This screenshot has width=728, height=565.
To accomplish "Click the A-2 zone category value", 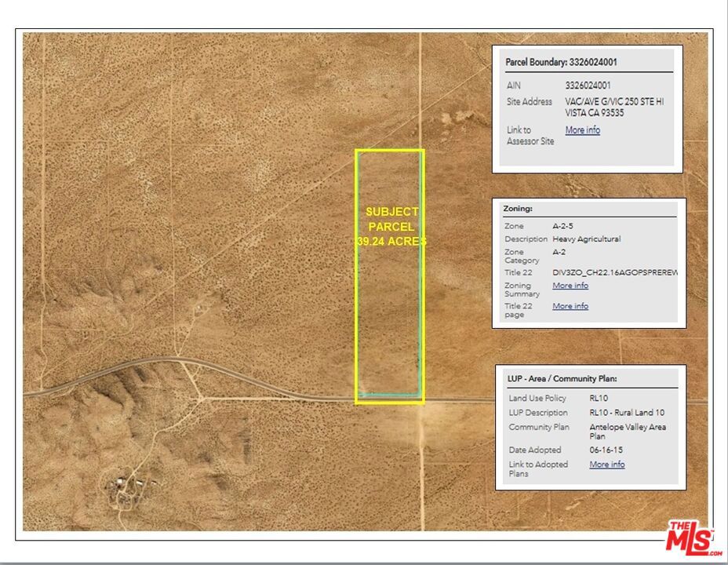I will (x=559, y=252).
